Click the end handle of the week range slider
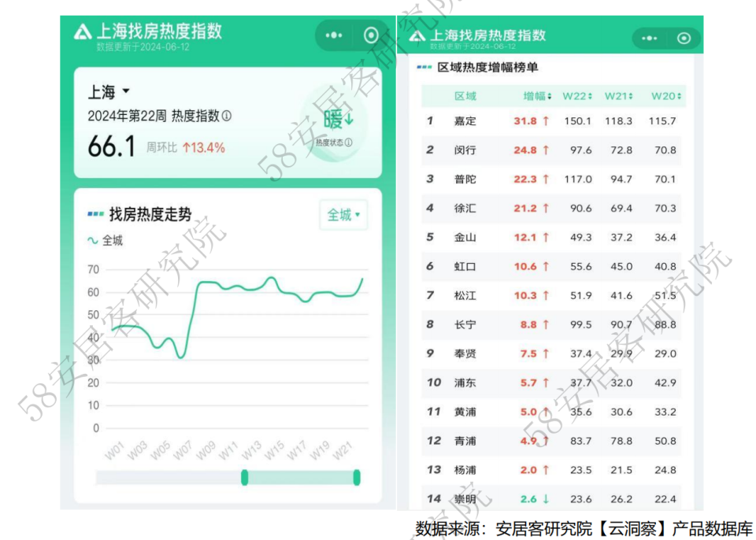 tap(357, 477)
